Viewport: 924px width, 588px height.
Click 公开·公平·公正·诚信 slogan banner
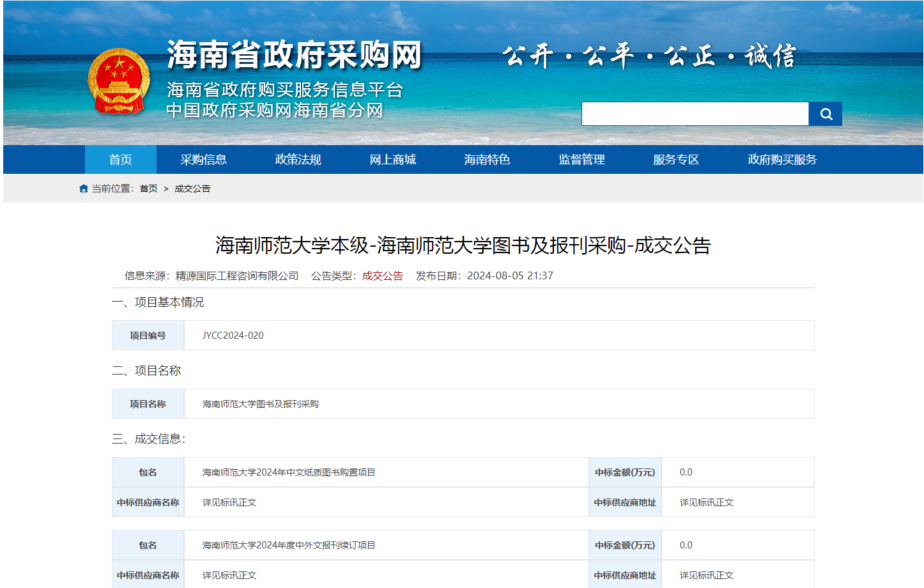[649, 56]
